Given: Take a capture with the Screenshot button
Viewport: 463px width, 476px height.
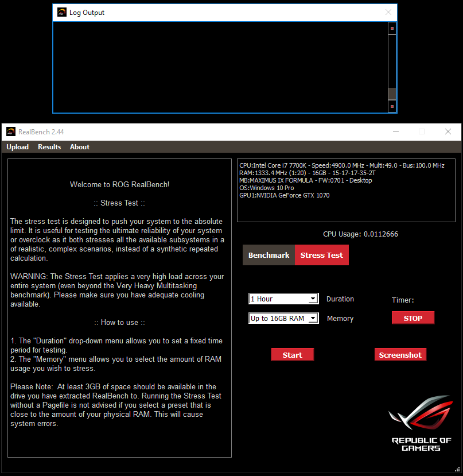Looking at the screenshot, I should [400, 355].
